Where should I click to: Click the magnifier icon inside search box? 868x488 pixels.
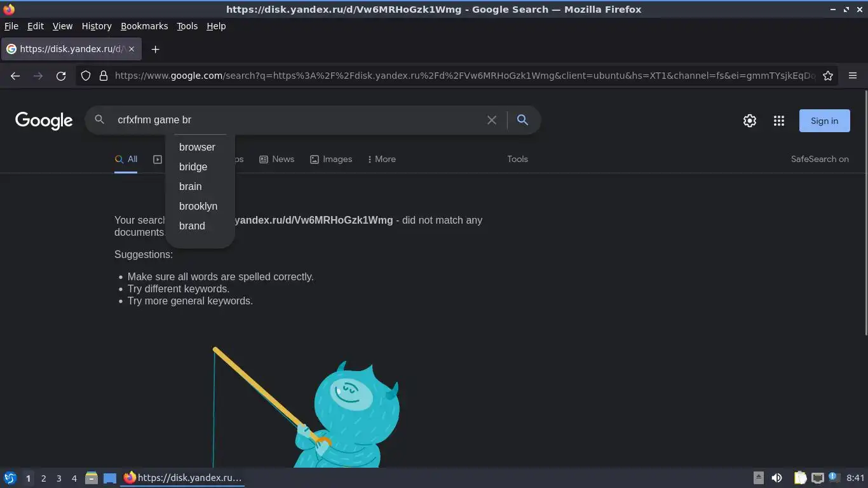[99, 119]
